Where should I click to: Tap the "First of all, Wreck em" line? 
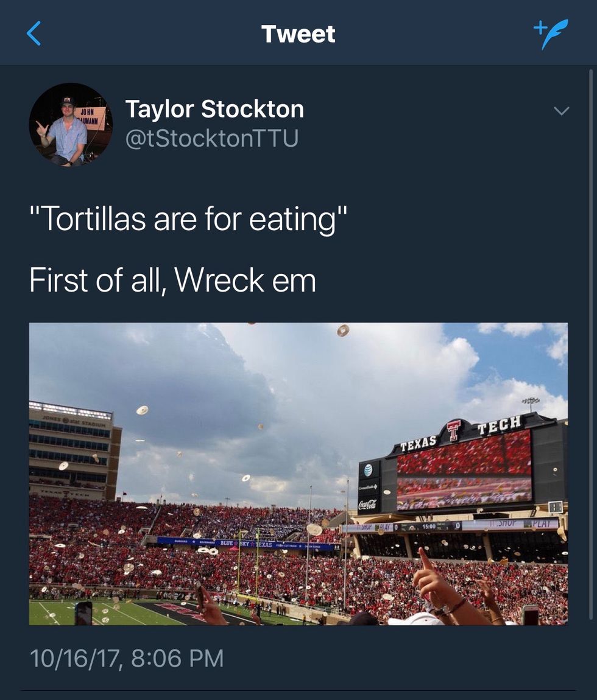pyautogui.click(x=172, y=280)
